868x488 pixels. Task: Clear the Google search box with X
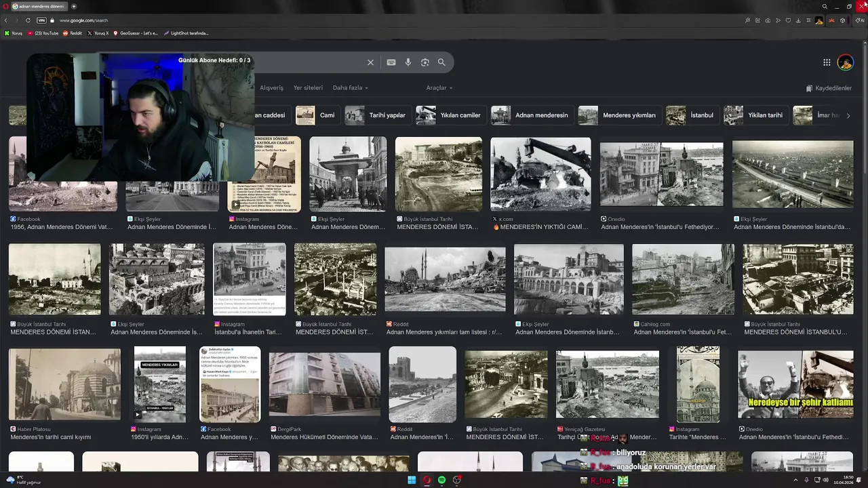(x=370, y=62)
